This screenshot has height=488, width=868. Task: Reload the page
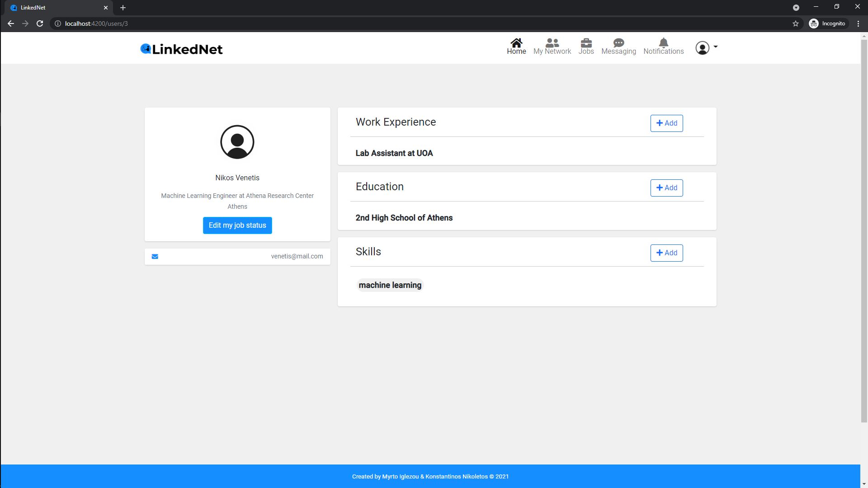click(x=40, y=23)
